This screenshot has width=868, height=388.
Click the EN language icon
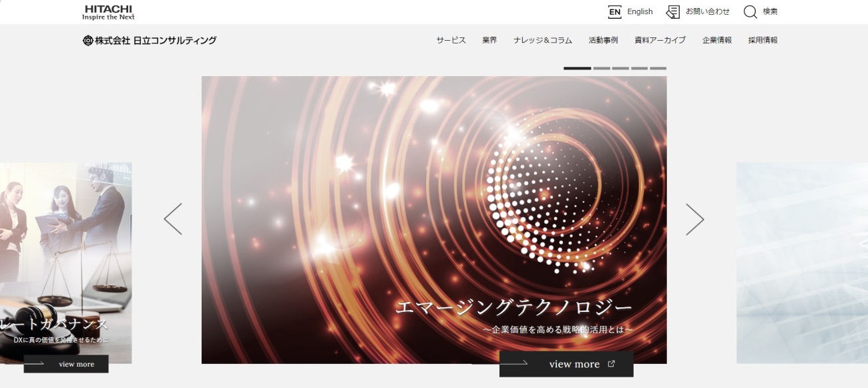pyautogui.click(x=615, y=12)
